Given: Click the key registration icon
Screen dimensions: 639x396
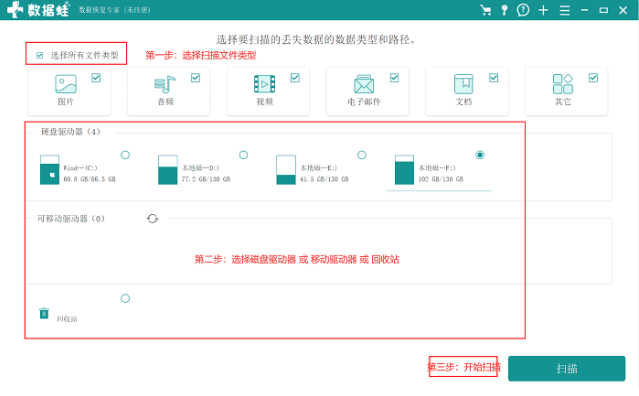Looking at the screenshot, I should click(x=505, y=10).
